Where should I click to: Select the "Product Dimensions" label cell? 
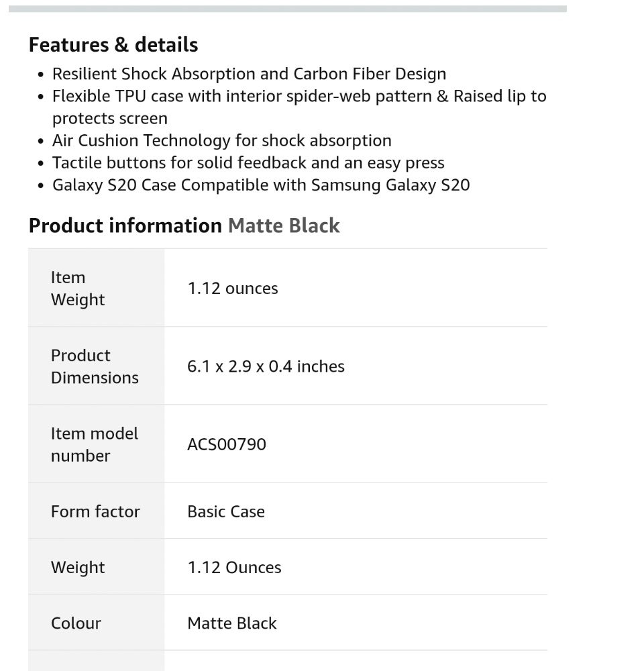[95, 366]
